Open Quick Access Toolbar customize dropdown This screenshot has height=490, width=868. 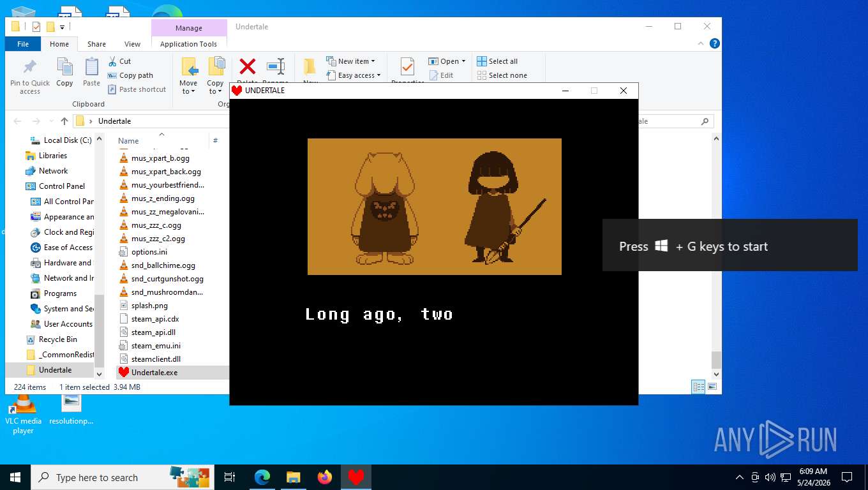62,27
